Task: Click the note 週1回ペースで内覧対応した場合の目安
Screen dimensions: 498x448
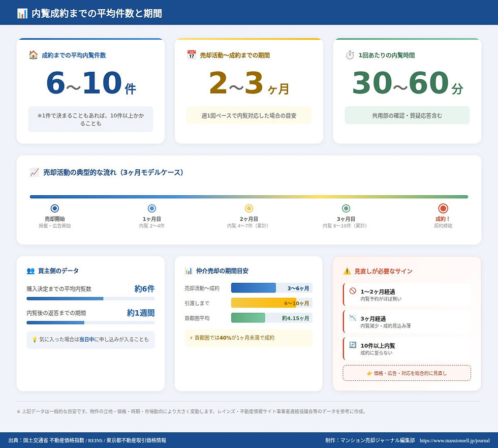Action: click(248, 115)
